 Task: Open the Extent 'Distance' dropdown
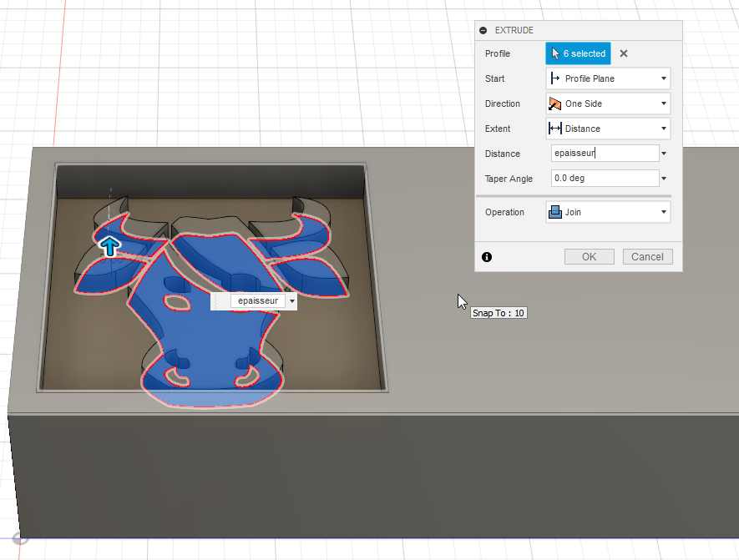pos(608,129)
